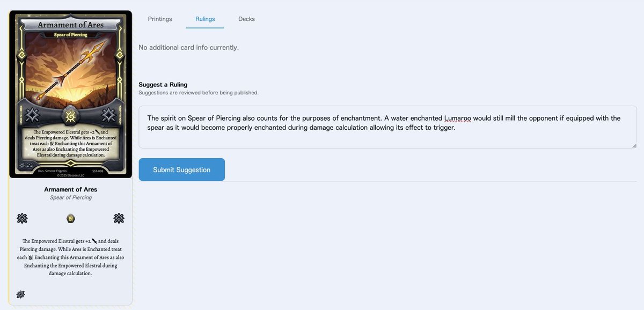Click the center Ares icon below card name

[x=71, y=218]
